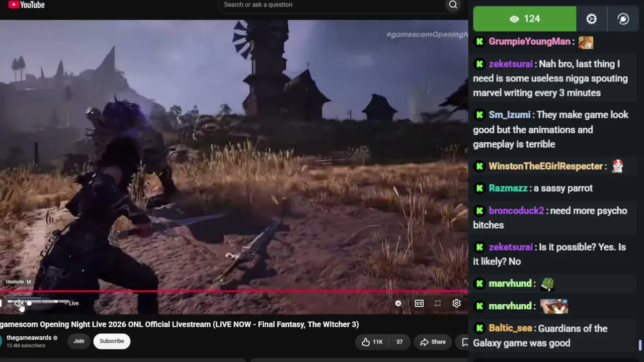Click Kick badge next to GrumpieYoungMan
Screen dimensions: 644x362
pyautogui.click(x=479, y=42)
